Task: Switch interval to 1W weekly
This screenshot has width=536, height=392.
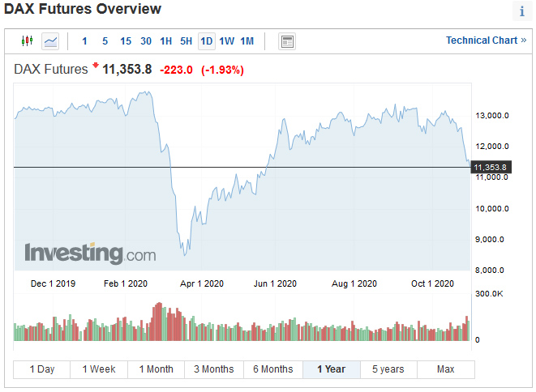Action: [x=227, y=40]
